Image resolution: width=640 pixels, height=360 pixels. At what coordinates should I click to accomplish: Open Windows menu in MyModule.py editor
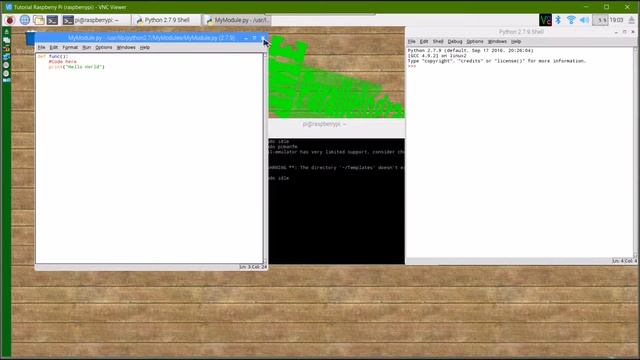(x=126, y=47)
